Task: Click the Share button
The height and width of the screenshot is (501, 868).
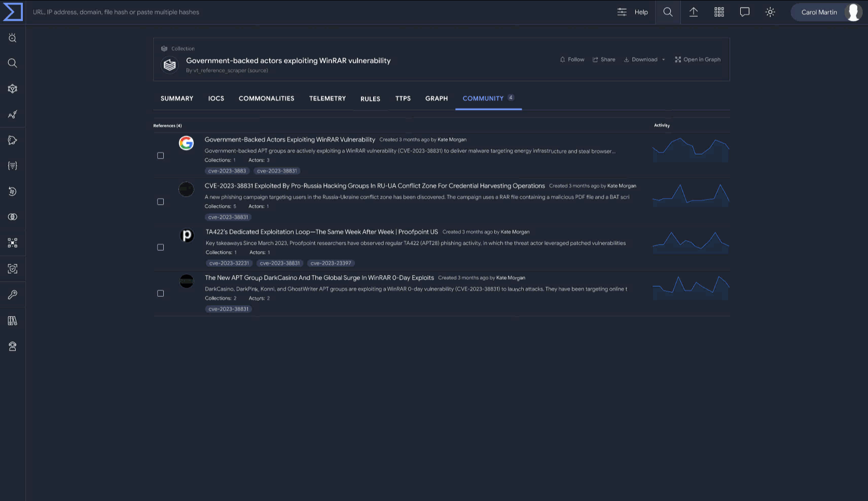Action: pyautogui.click(x=604, y=60)
